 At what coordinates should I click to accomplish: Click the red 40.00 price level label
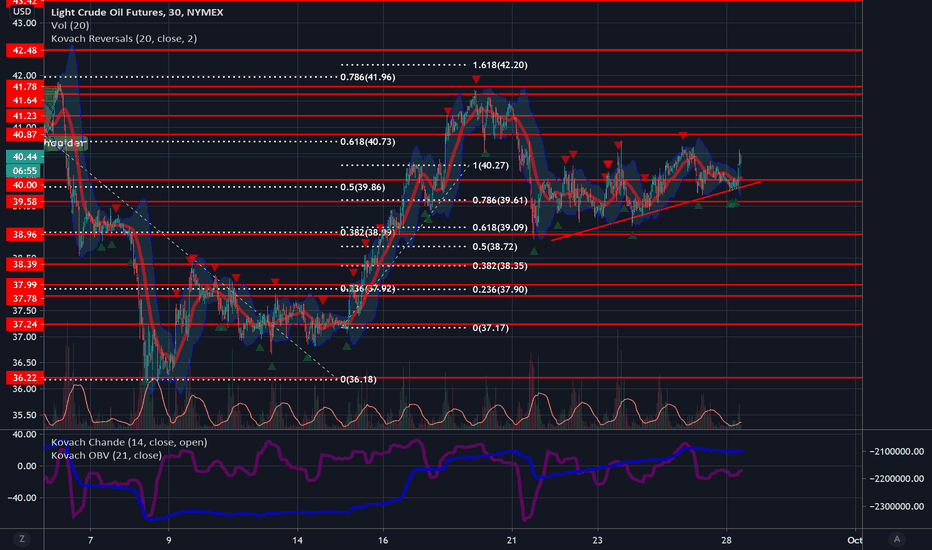25,185
